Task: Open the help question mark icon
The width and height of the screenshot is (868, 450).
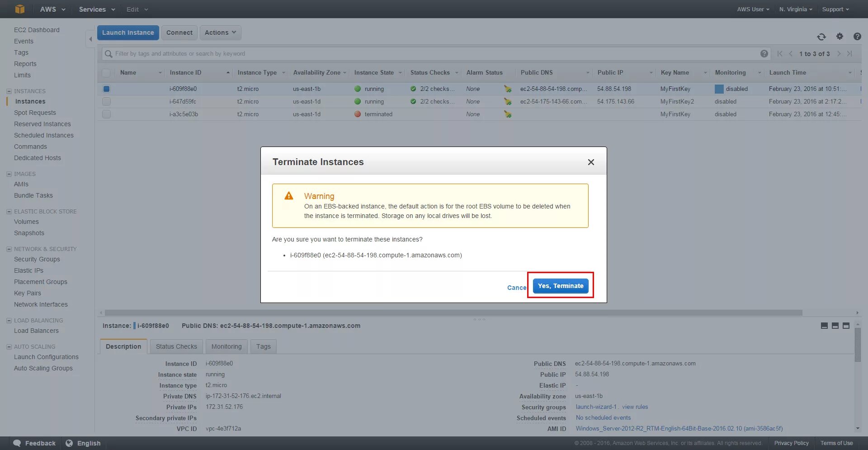Action: tap(857, 36)
